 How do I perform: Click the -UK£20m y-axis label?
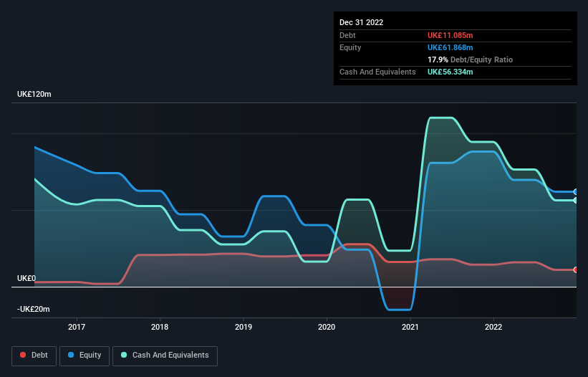(x=34, y=309)
